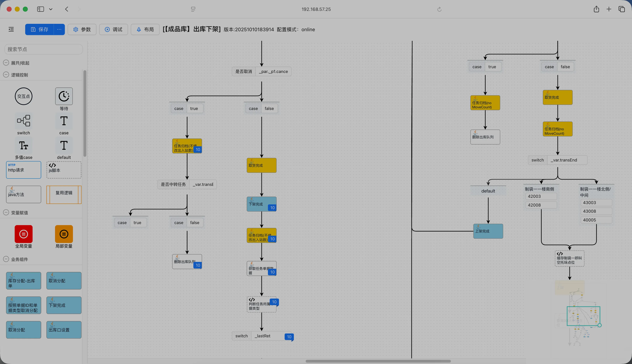Open the 保存 more options dropdown
This screenshot has height=364, width=632.
[59, 29]
